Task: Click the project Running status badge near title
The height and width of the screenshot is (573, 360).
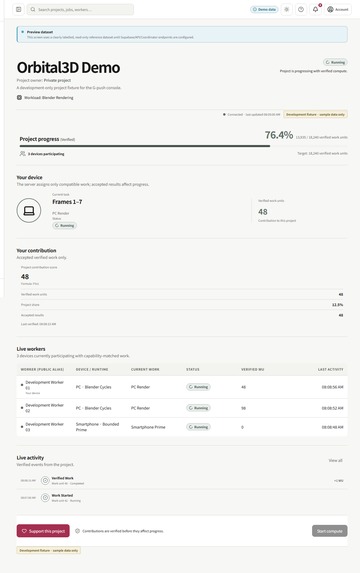Action: (335, 62)
